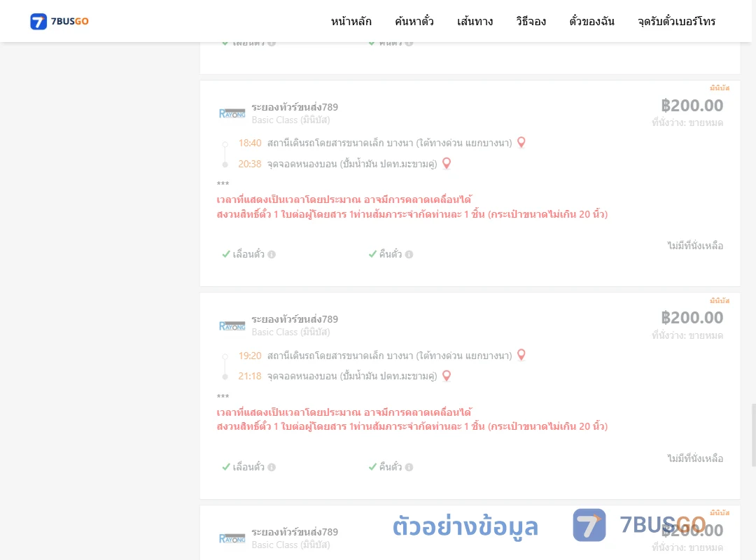This screenshot has height=560, width=756.
Task: Click map pin for 19:20 departure station
Action: [x=521, y=355]
